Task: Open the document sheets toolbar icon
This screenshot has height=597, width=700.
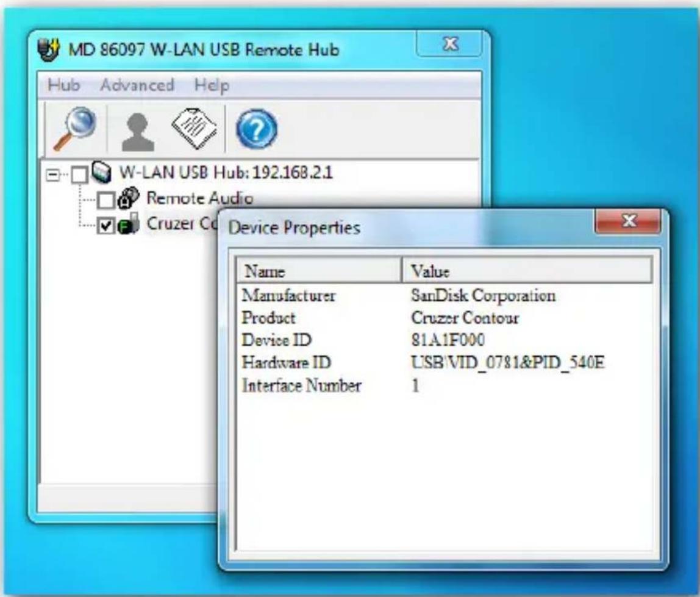Action: 194,129
